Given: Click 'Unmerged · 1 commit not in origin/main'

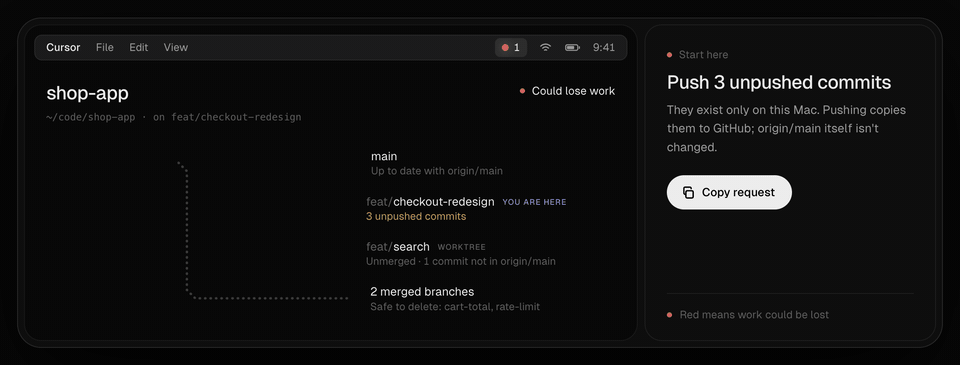Looking at the screenshot, I should (x=461, y=262).
